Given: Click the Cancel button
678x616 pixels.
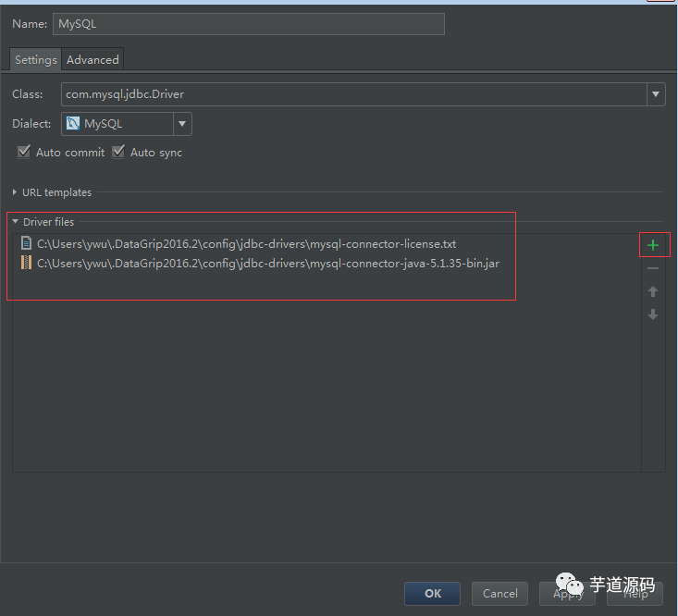Looking at the screenshot, I should 499,593.
